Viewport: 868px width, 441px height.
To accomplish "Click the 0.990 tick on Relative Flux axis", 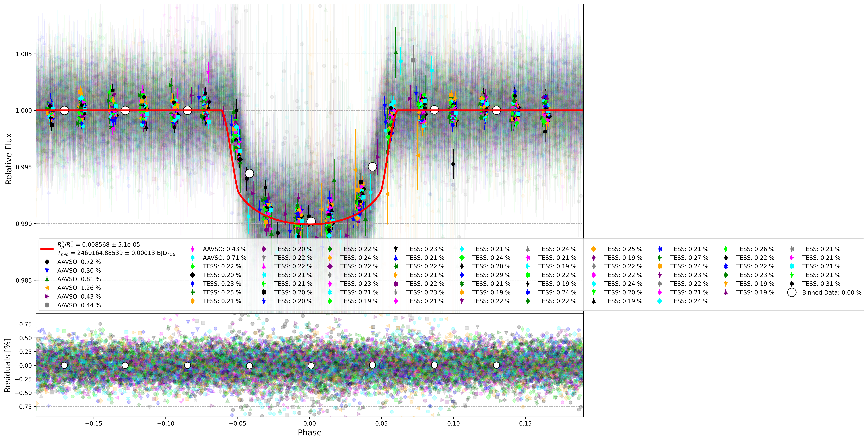I will click(x=24, y=224).
